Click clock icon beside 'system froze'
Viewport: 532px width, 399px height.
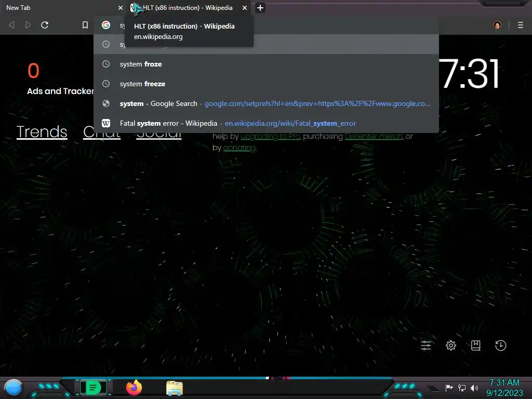pyautogui.click(x=106, y=64)
